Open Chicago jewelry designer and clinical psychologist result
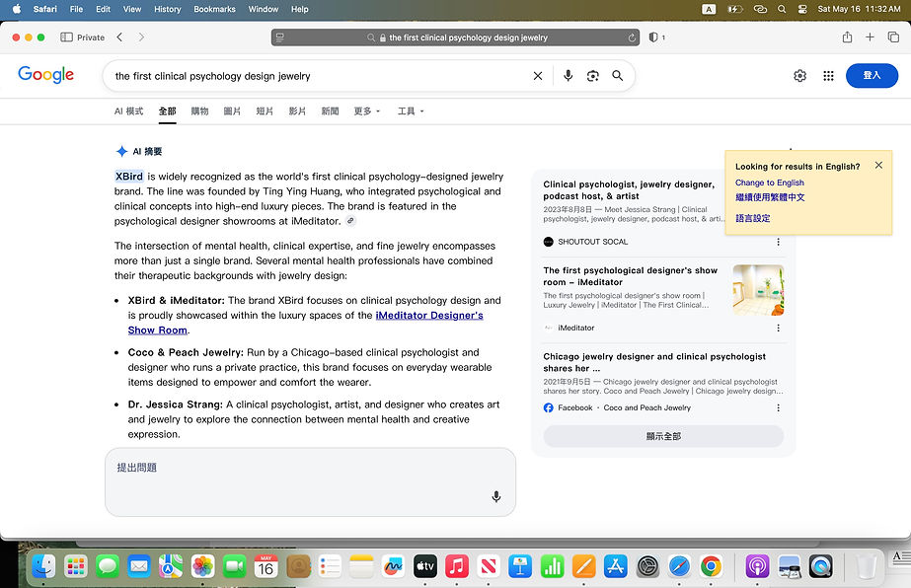 [x=654, y=362]
